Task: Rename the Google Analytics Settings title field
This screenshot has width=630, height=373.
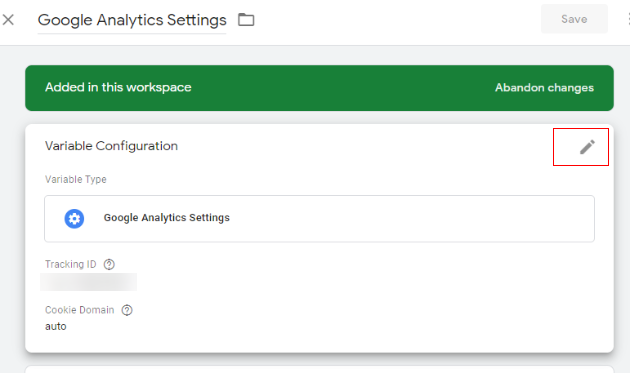Action: (132, 20)
